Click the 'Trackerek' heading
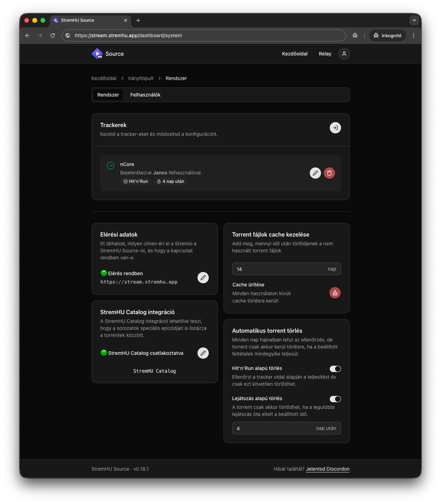The height and width of the screenshot is (504, 441). pyautogui.click(x=113, y=125)
